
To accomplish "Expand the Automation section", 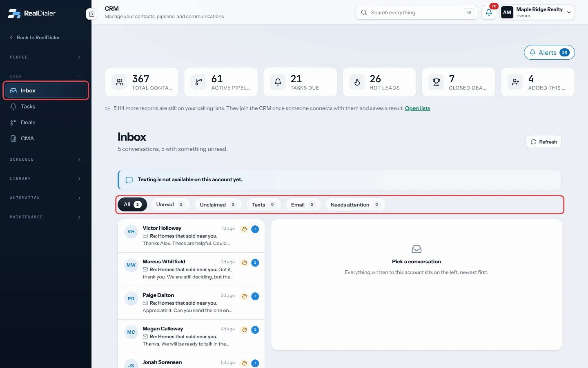I will [45, 198].
